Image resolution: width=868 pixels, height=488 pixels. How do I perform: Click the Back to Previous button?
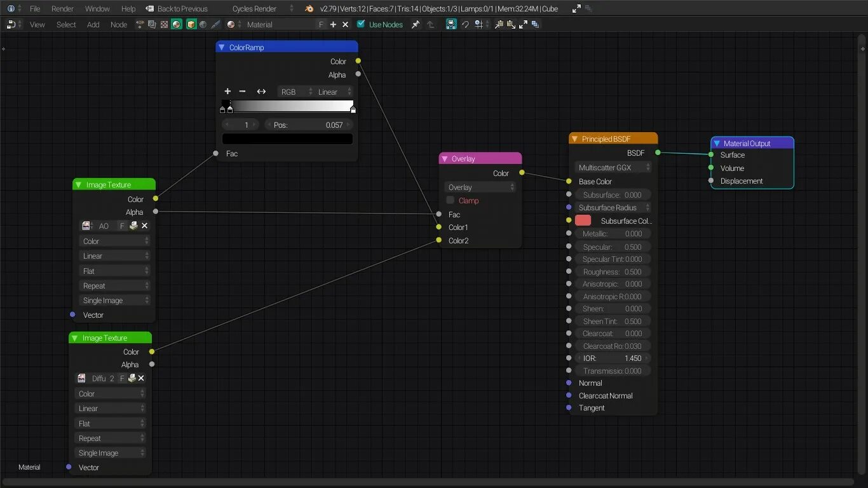pyautogui.click(x=177, y=9)
